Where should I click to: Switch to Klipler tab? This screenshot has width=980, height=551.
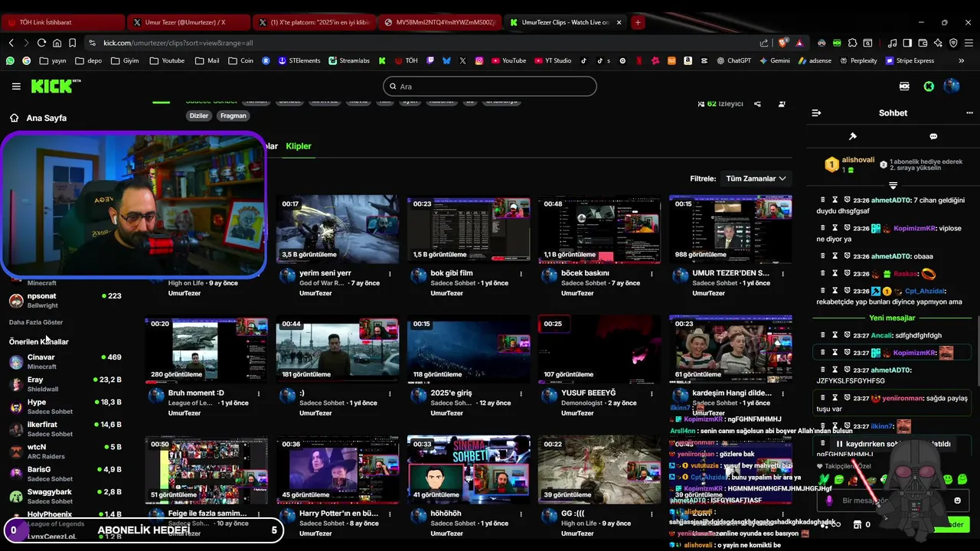pos(299,146)
